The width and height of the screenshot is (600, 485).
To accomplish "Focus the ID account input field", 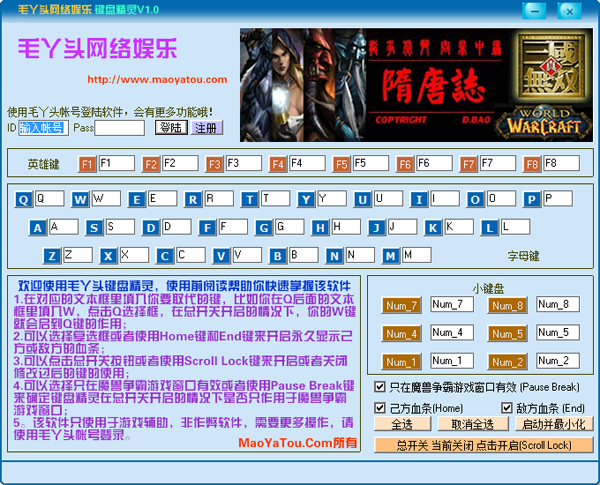I will (x=43, y=127).
